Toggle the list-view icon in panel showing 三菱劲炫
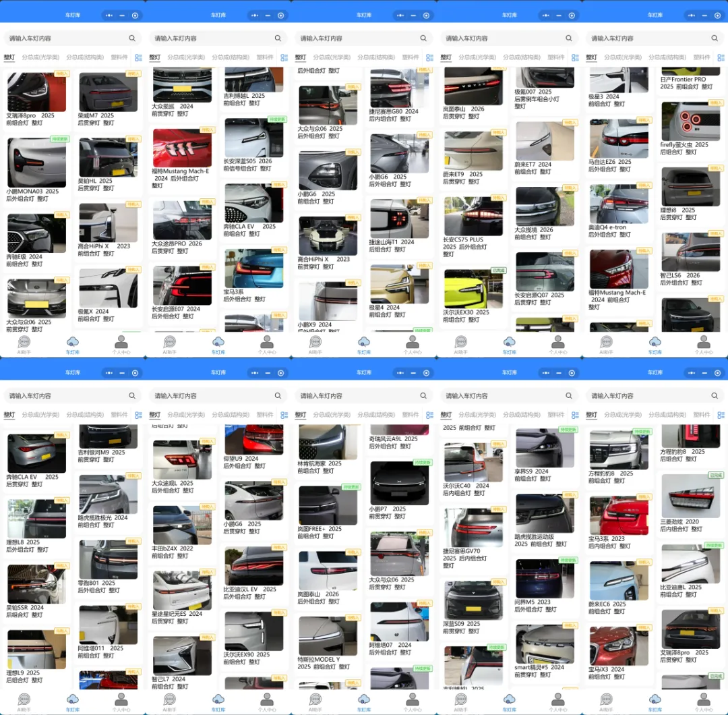 click(721, 415)
